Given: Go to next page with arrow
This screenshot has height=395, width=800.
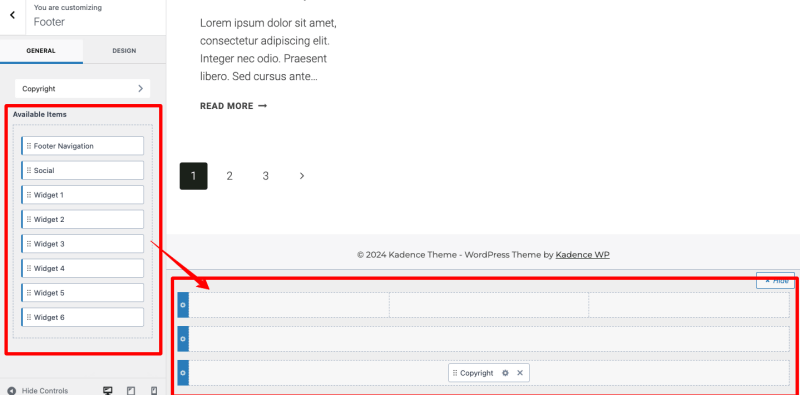Looking at the screenshot, I should pos(302,176).
